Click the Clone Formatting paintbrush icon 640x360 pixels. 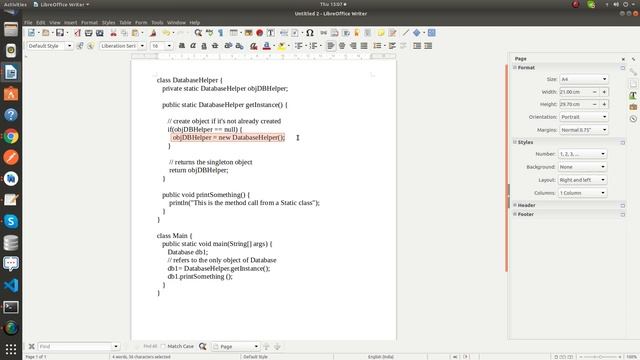[x=153, y=33]
